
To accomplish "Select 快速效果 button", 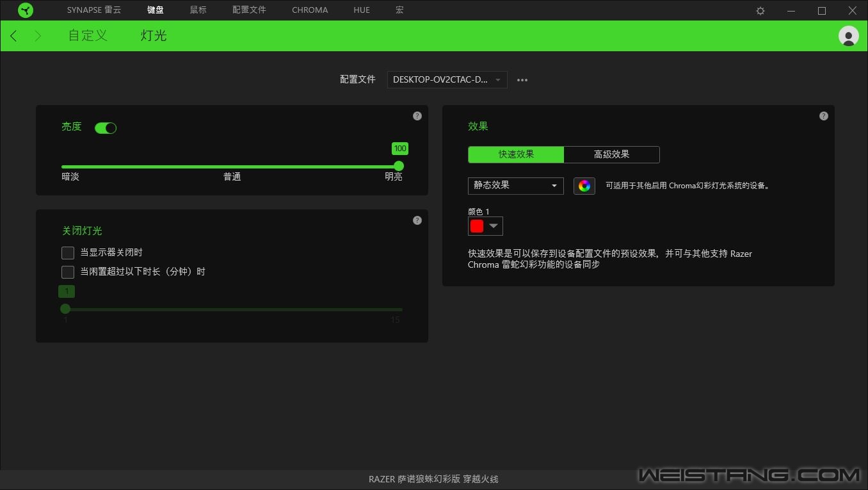I will (x=516, y=154).
